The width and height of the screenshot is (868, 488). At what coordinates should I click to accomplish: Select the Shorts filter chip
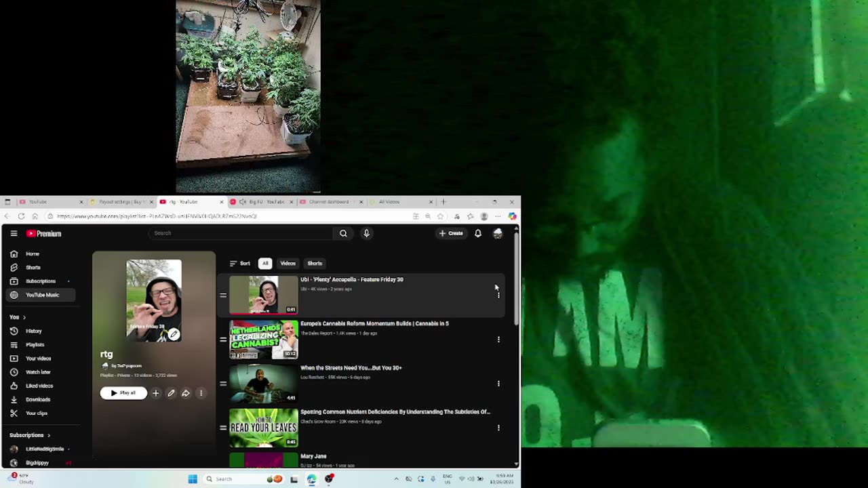(x=315, y=263)
